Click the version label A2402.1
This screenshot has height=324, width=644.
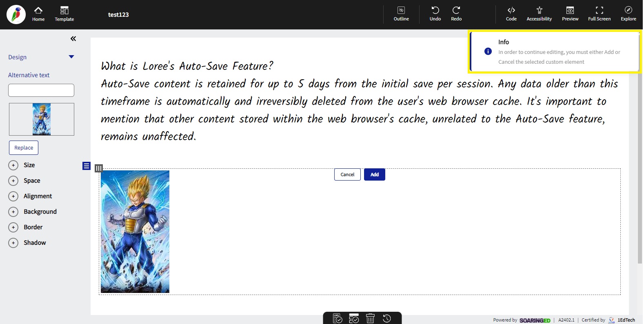click(x=566, y=320)
